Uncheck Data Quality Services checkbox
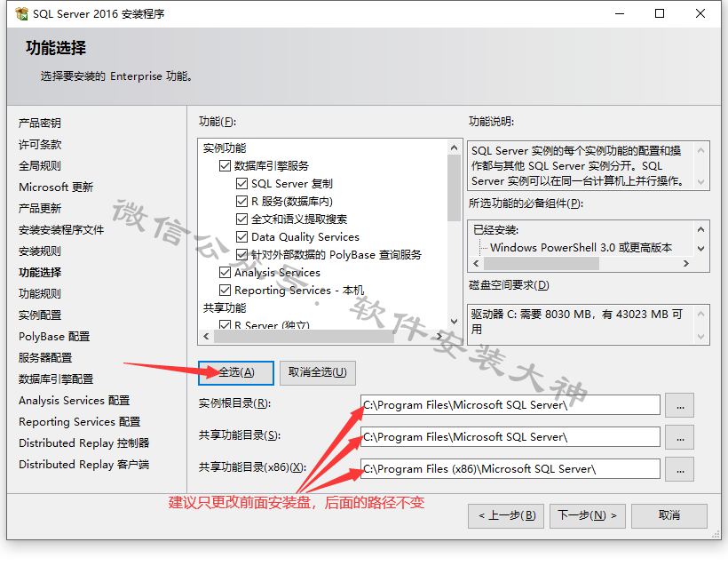 (x=241, y=237)
